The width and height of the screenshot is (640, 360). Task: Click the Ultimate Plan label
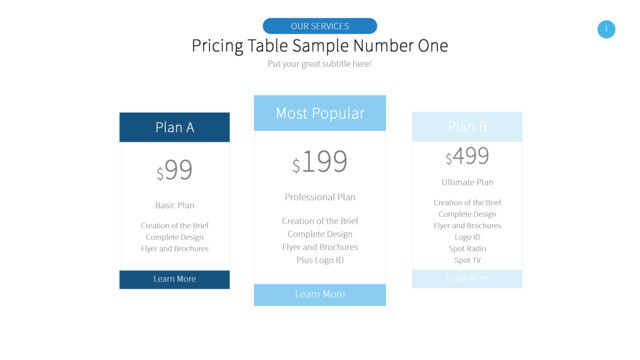[x=467, y=182]
